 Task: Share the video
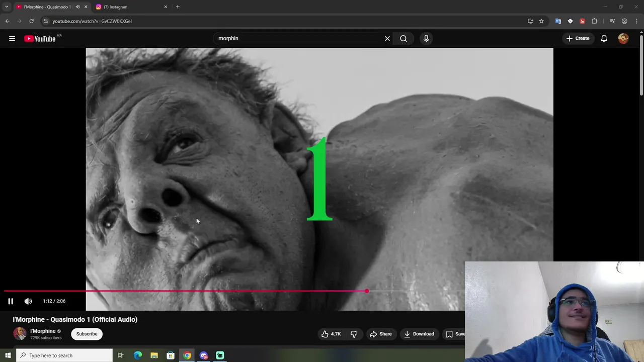pyautogui.click(x=380, y=334)
